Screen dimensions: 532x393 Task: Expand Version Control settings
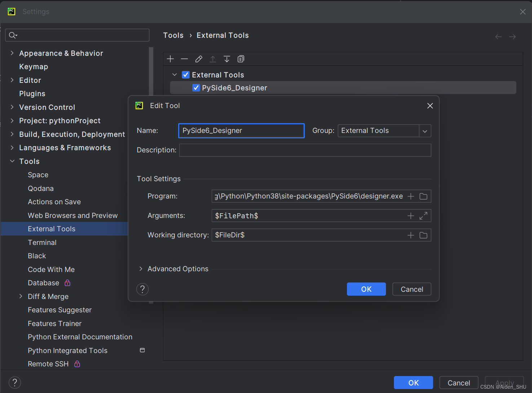coord(12,107)
